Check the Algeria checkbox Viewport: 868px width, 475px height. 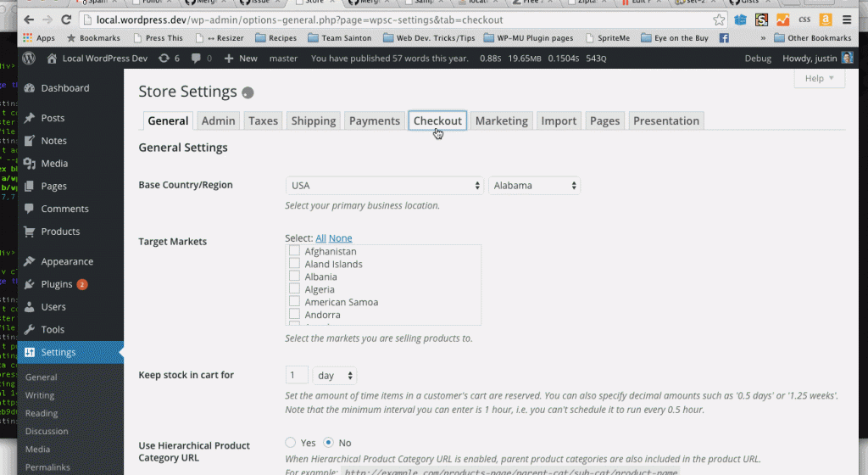tap(294, 289)
